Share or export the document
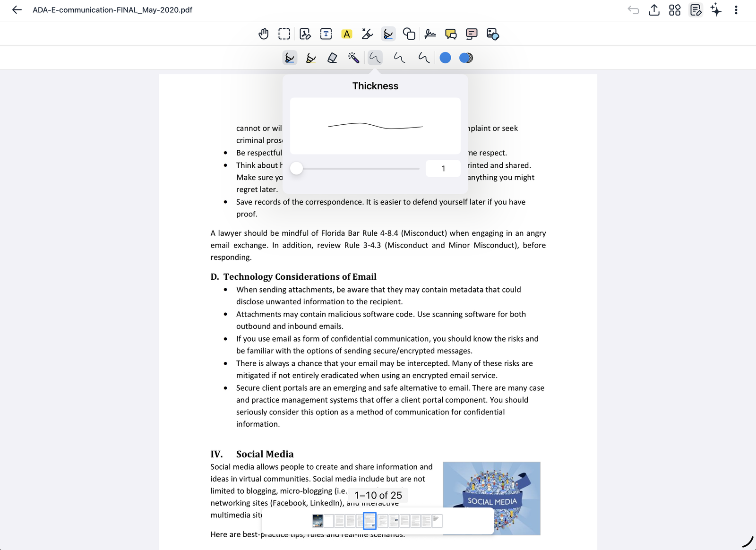 654,10
